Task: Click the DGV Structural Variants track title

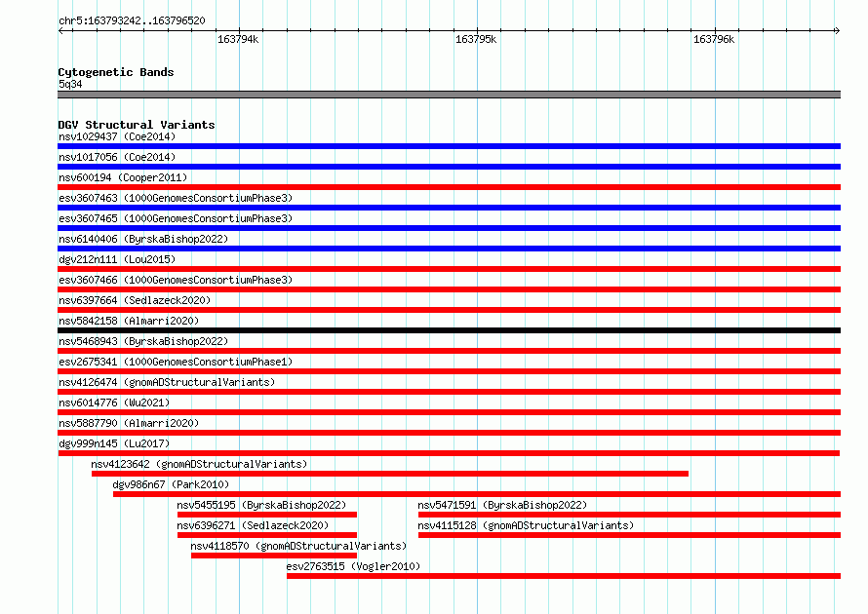Action: coord(137,125)
